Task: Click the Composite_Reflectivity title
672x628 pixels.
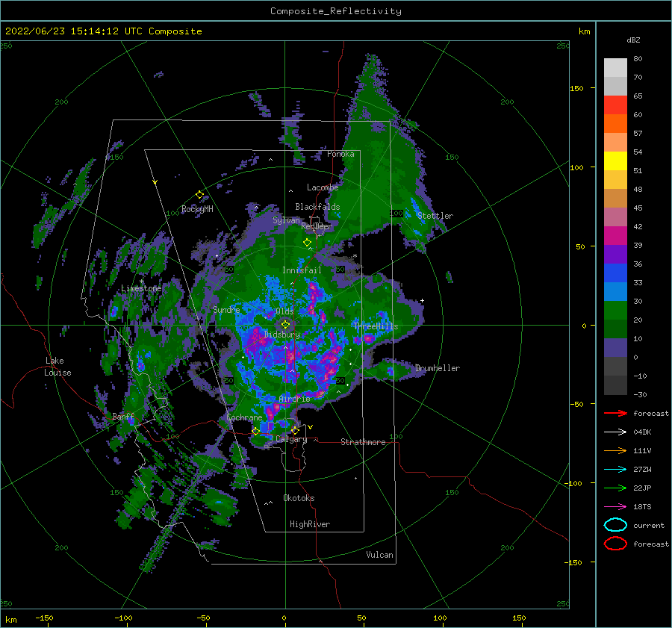Action: click(x=336, y=11)
